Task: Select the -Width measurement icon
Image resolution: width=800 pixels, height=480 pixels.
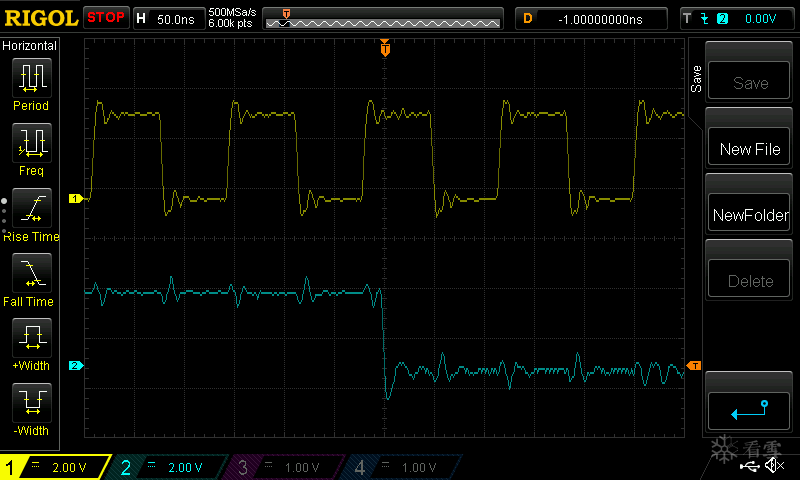Action: tap(32, 402)
